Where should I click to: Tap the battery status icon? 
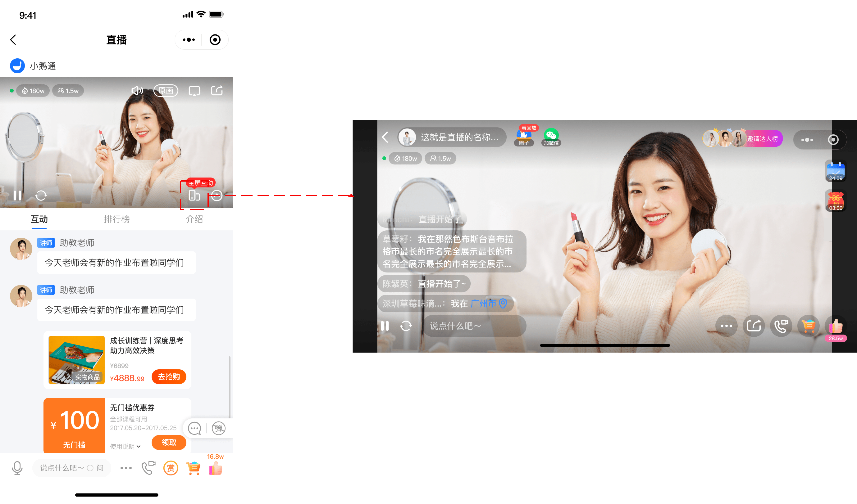[216, 14]
